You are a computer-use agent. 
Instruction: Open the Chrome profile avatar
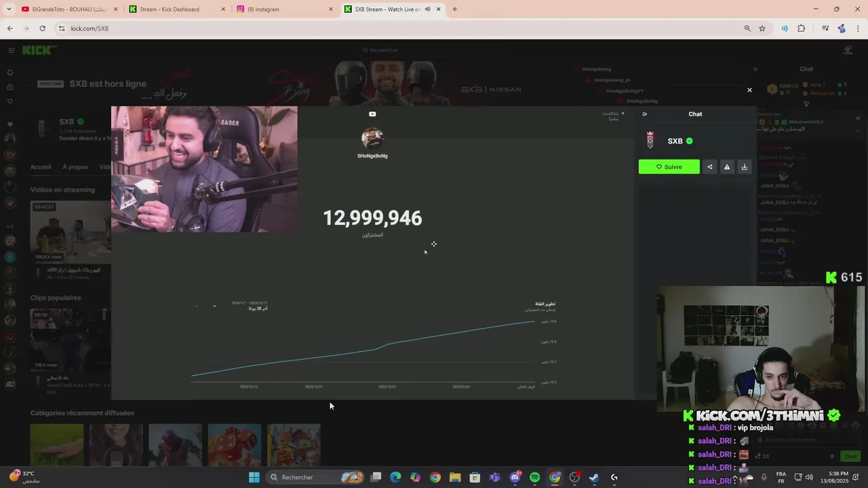pos(842,28)
